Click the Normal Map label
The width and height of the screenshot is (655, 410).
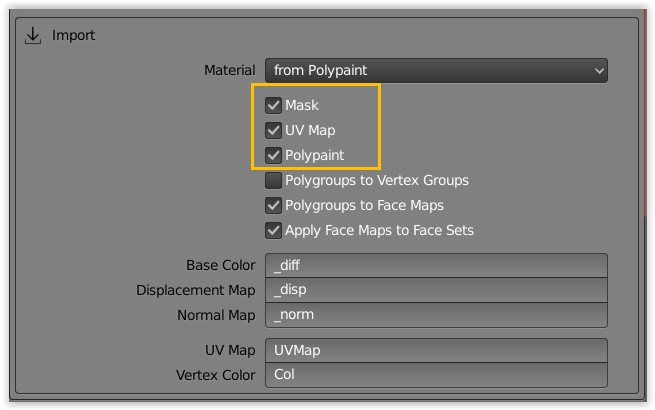(x=216, y=315)
